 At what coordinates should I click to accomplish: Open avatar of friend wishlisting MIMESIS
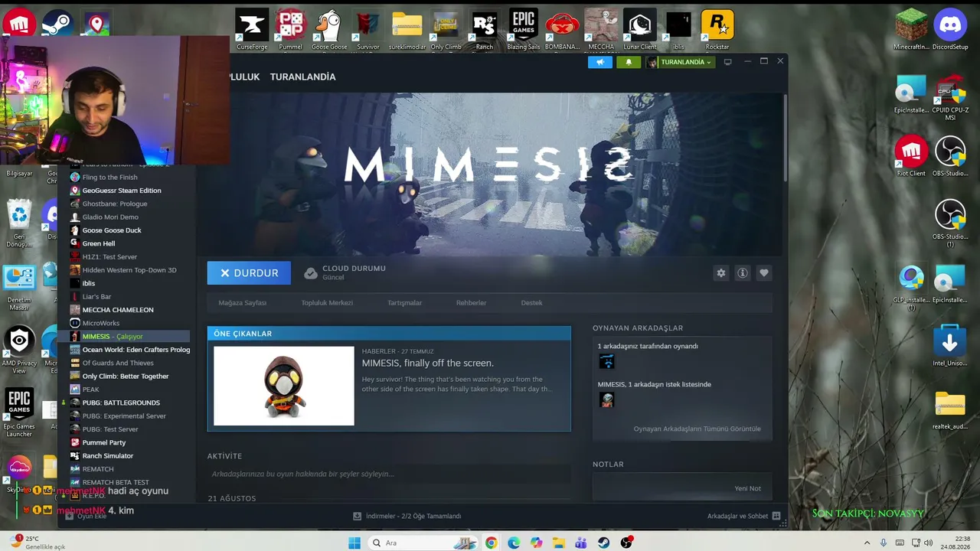[606, 399]
